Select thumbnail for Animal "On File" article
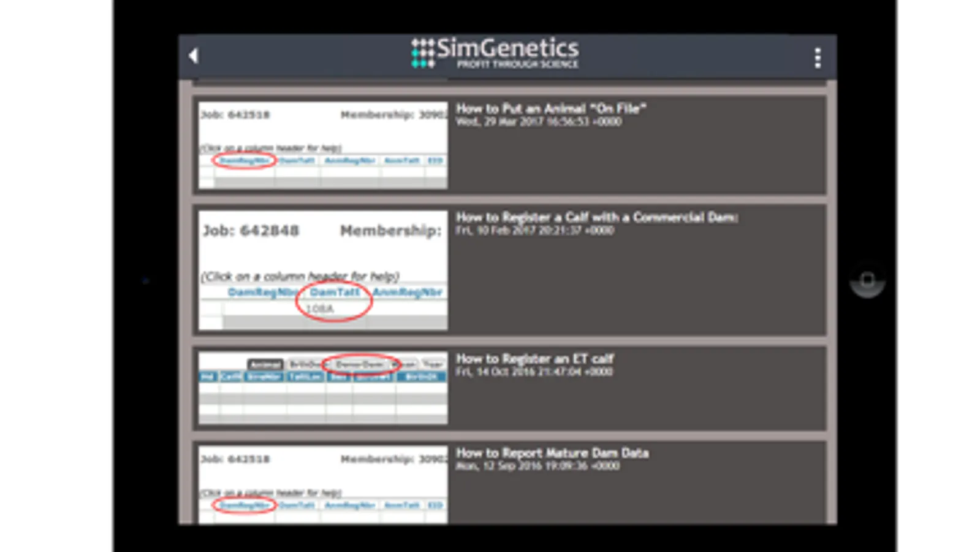The image size is (980, 552). point(323,145)
